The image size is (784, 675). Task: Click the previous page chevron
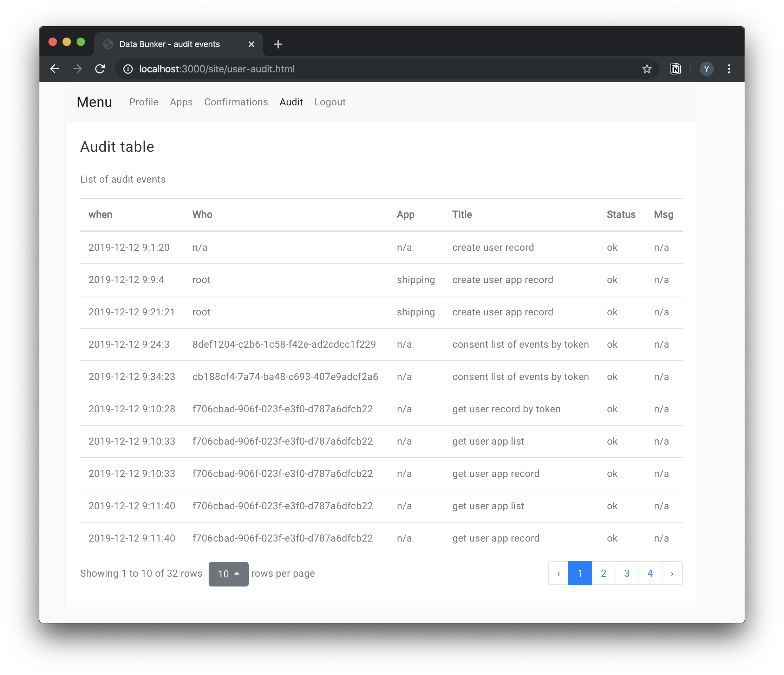coord(558,573)
